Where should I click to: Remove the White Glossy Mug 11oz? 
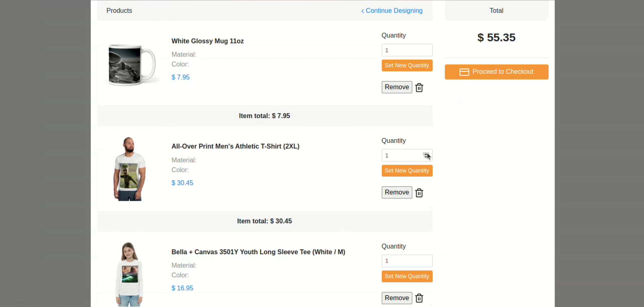click(397, 87)
